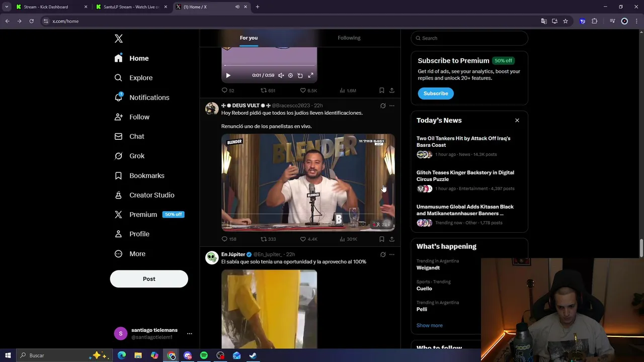The image size is (644, 362).
Task: Open Grok from sidebar
Action: click(x=129, y=156)
